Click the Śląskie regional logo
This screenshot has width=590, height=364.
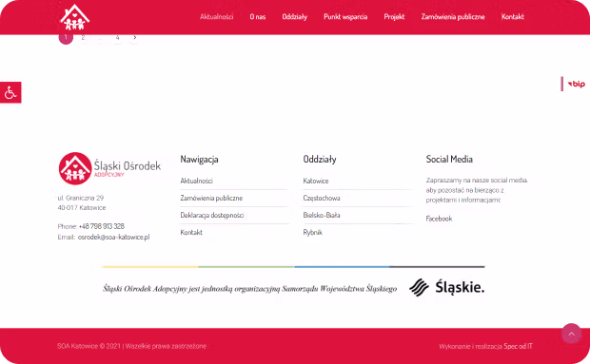click(x=446, y=287)
